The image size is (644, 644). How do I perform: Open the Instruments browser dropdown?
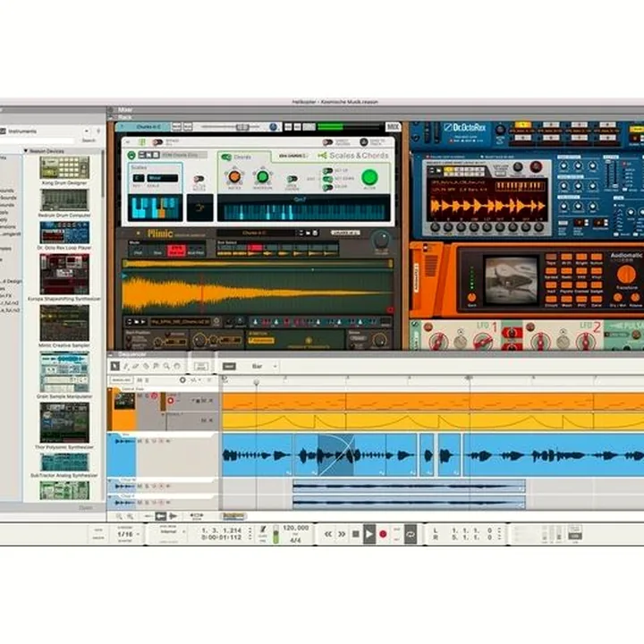[87, 131]
